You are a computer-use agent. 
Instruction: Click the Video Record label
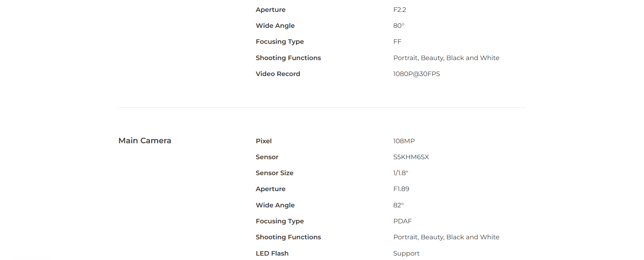278,74
